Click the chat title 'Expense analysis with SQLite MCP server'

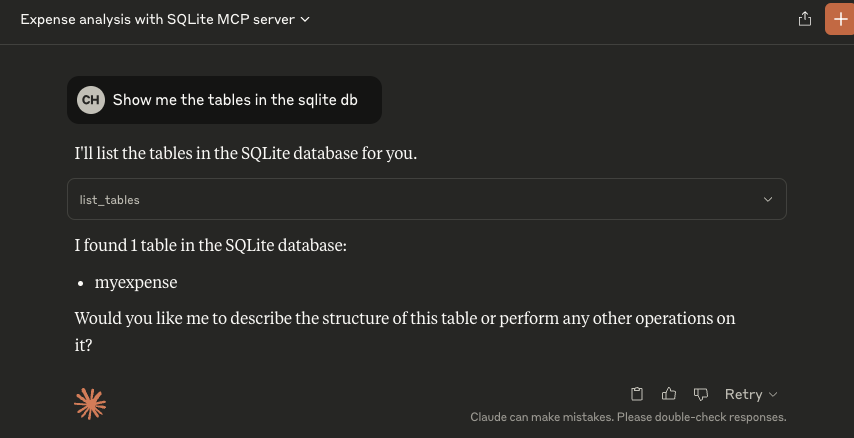pyautogui.click(x=157, y=19)
